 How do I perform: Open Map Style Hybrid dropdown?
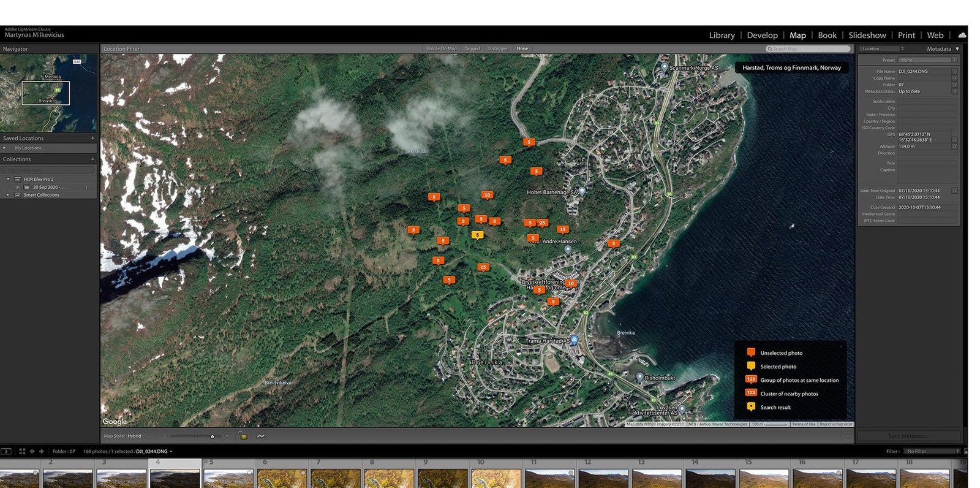point(136,437)
